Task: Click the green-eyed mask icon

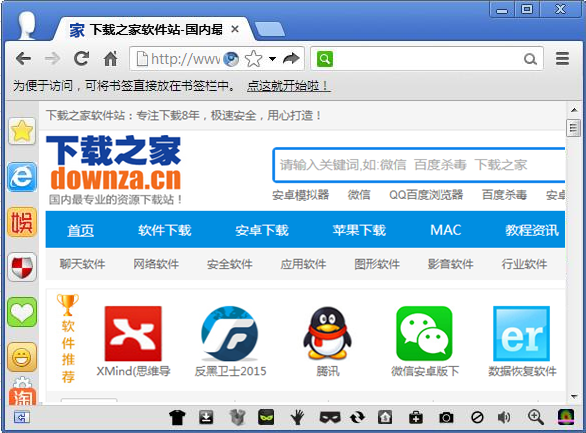Action: [x=266, y=417]
